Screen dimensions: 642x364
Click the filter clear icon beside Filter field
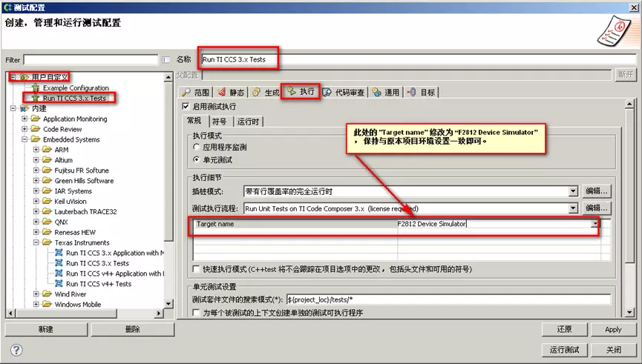[x=166, y=60]
